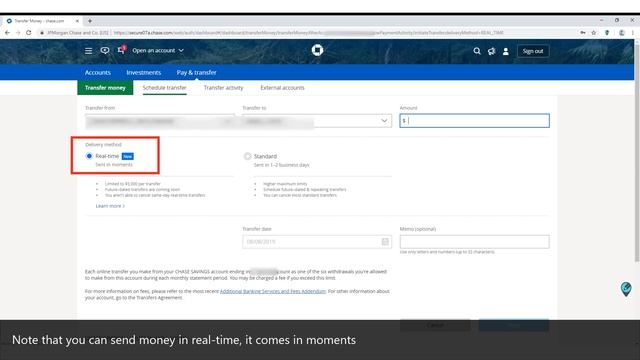640x360 pixels.
Task: Select the Transfer money subtab
Action: pos(105,88)
